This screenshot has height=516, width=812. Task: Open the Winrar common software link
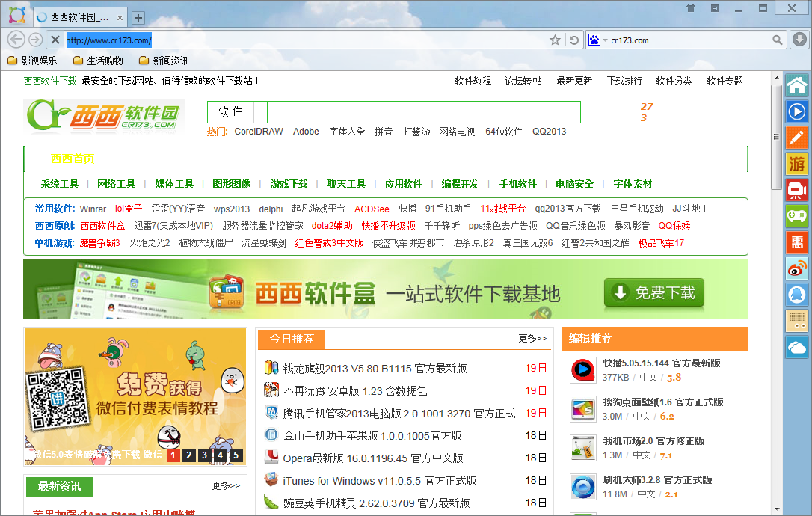point(93,209)
